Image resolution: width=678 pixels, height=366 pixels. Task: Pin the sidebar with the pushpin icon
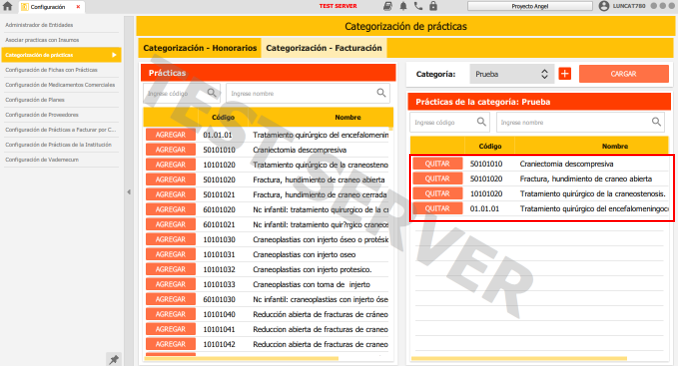tap(114, 360)
